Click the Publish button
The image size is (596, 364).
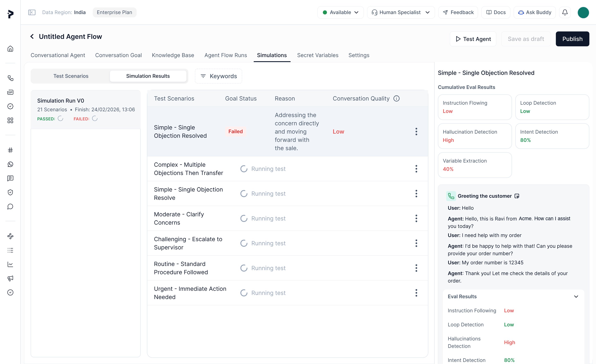(572, 39)
